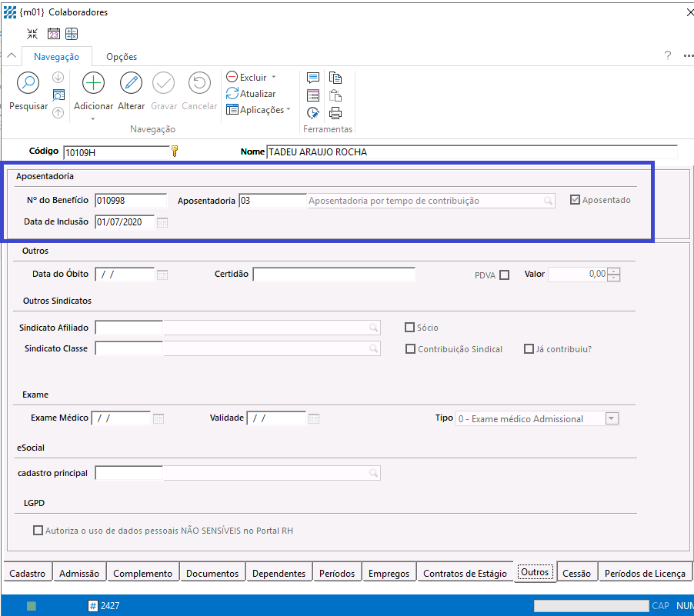Click the Adicionar plus icon
The image size is (694, 616).
pos(93,83)
